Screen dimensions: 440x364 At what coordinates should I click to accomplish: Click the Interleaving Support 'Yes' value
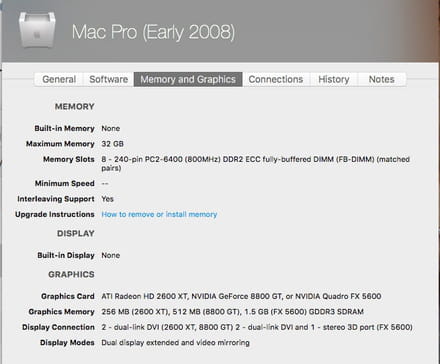coord(107,199)
